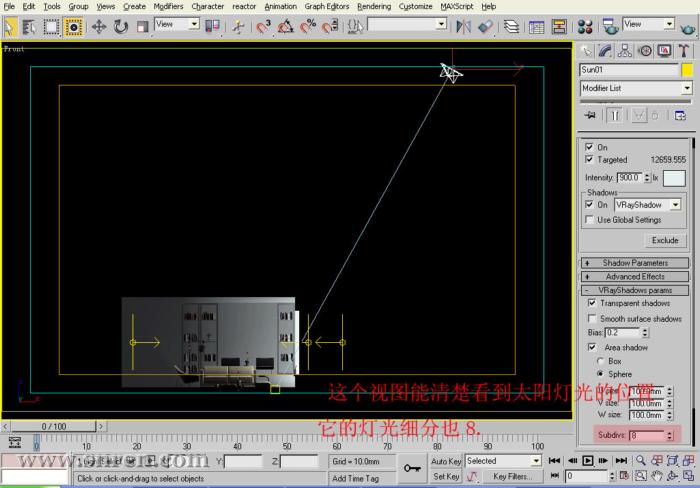Switch to the Modify panel tab

(x=607, y=51)
